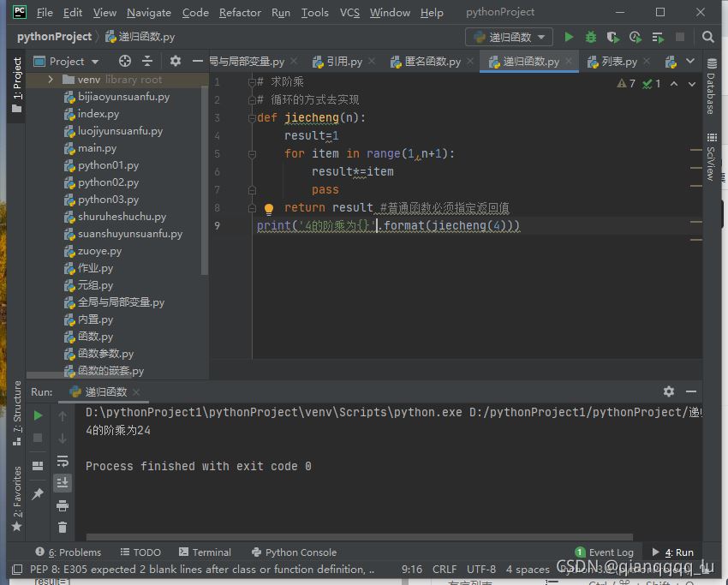Open Project panel settings gear
The width and height of the screenshot is (728, 585).
click(x=176, y=61)
